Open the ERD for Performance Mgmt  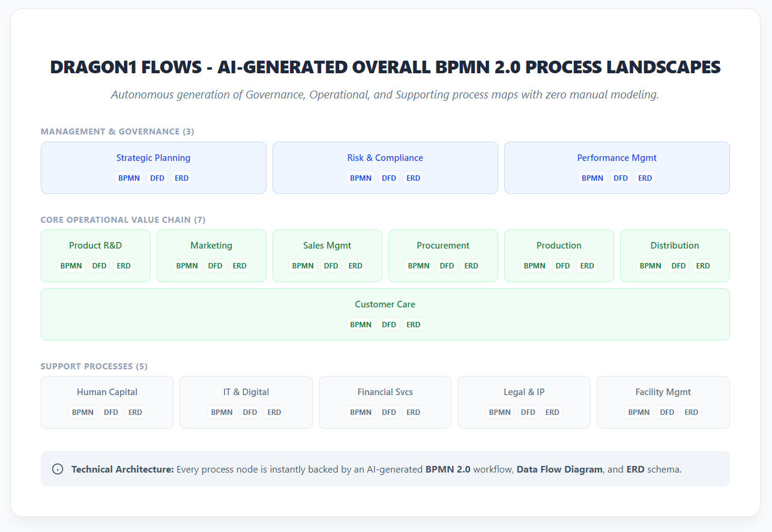[645, 178]
